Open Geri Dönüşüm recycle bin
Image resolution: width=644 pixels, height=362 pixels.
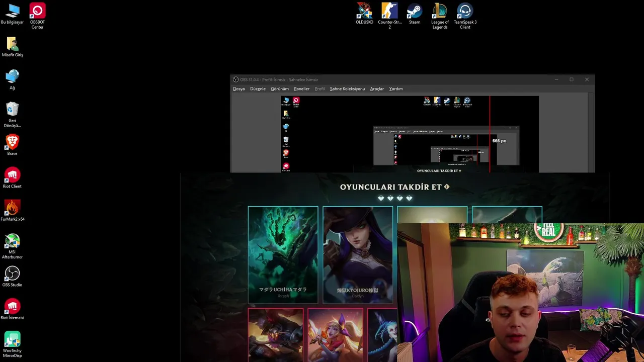point(12,115)
